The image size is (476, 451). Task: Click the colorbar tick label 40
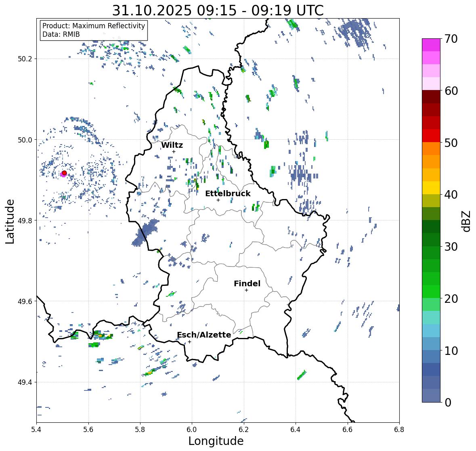(x=451, y=195)
